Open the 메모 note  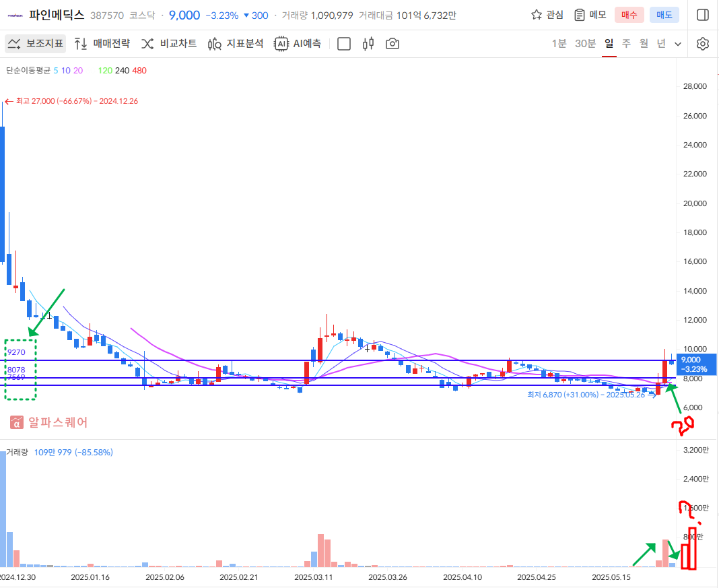(x=590, y=15)
